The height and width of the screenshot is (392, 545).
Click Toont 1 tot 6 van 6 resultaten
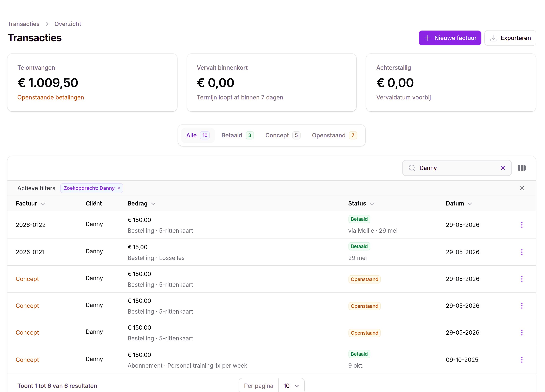coord(57,386)
